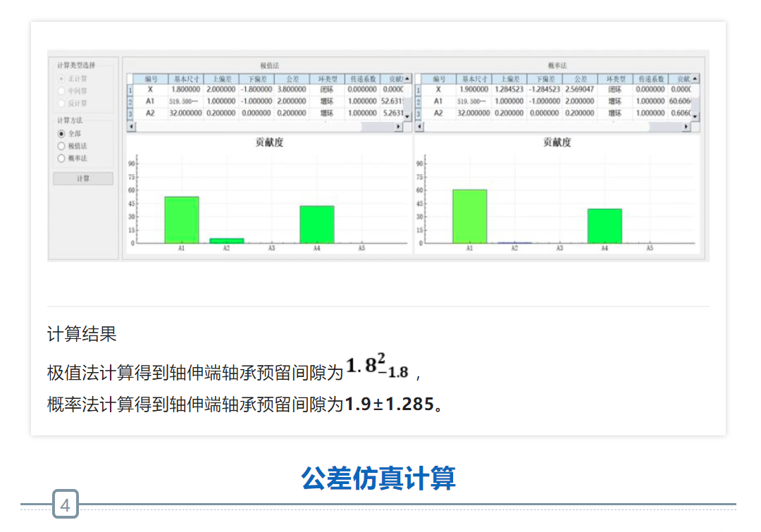
Task: Click cell 1.284523 in 概率法 table
Action: click(x=509, y=89)
